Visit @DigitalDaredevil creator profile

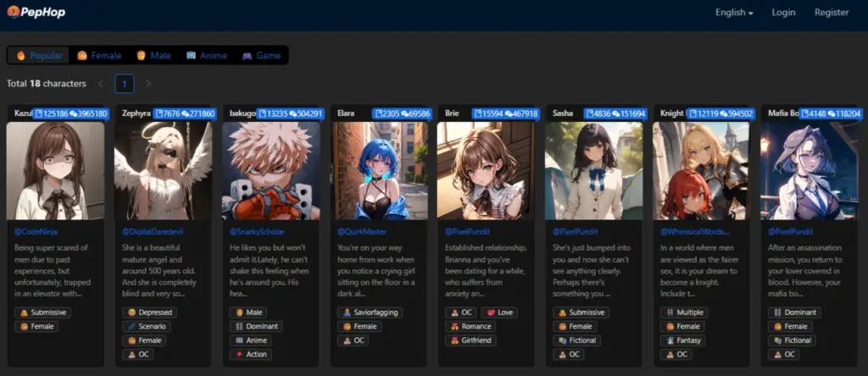(151, 232)
